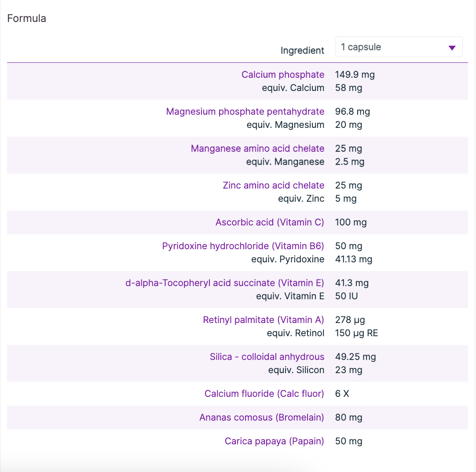Click the purple dropdown arrow icon

[452, 48]
